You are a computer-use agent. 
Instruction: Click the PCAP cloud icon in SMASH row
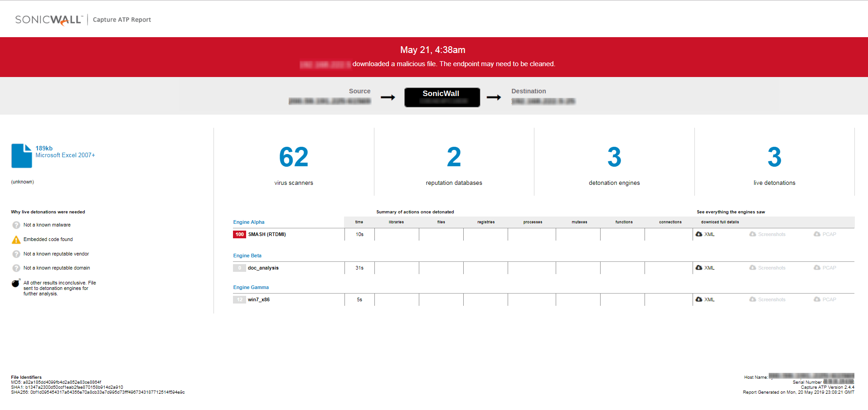(x=817, y=234)
